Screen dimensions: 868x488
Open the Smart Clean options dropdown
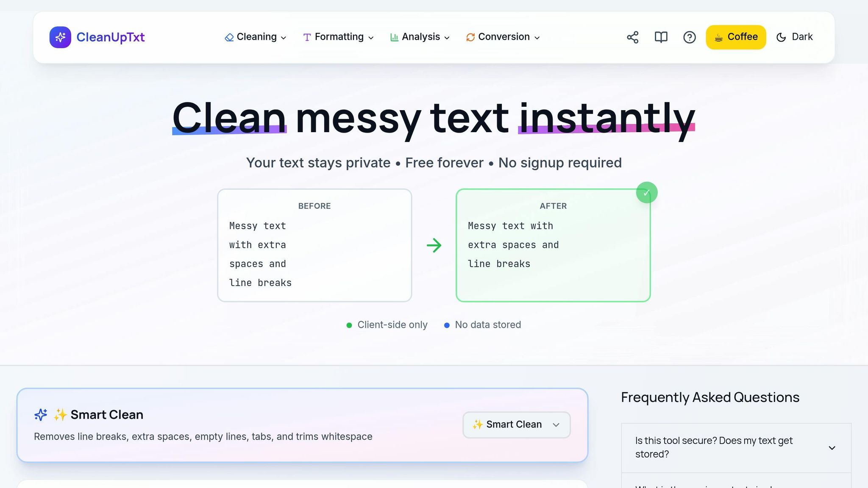(x=516, y=424)
